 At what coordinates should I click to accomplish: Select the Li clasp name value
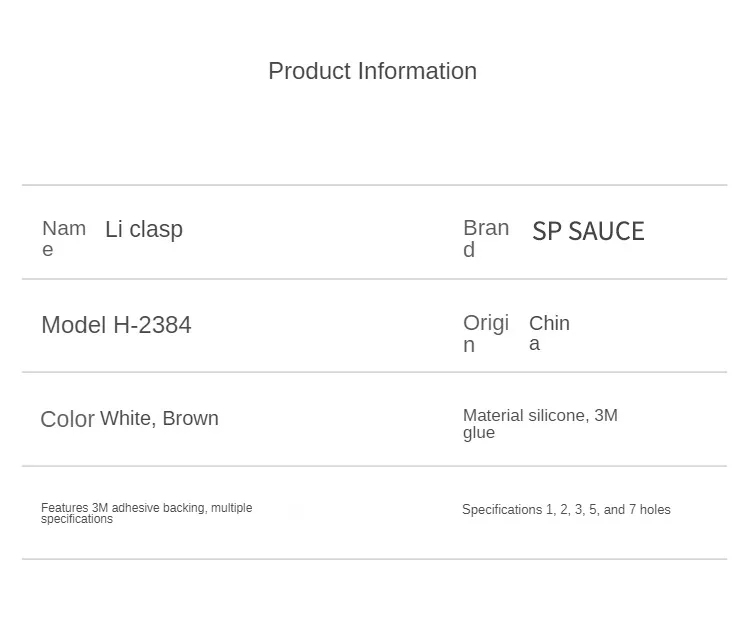144,229
